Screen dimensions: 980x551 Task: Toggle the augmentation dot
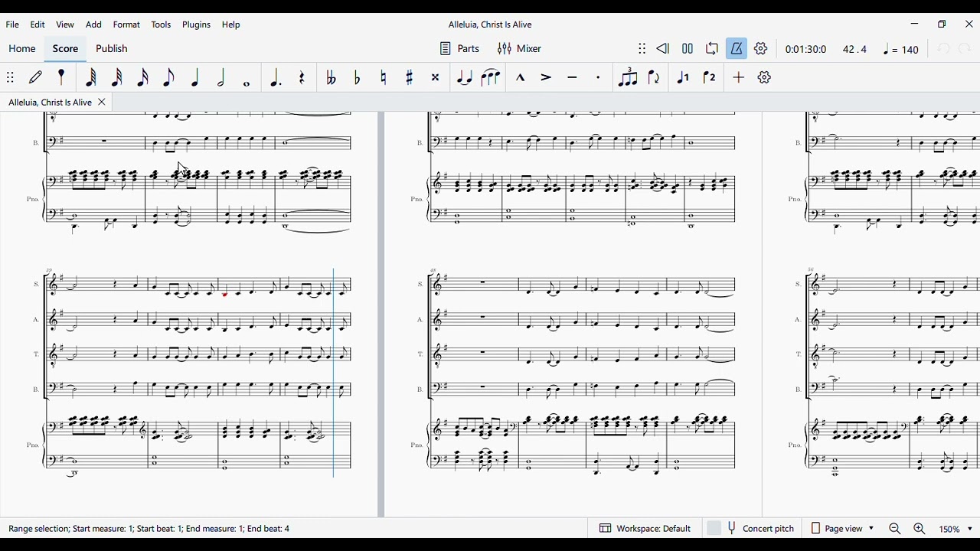[276, 77]
